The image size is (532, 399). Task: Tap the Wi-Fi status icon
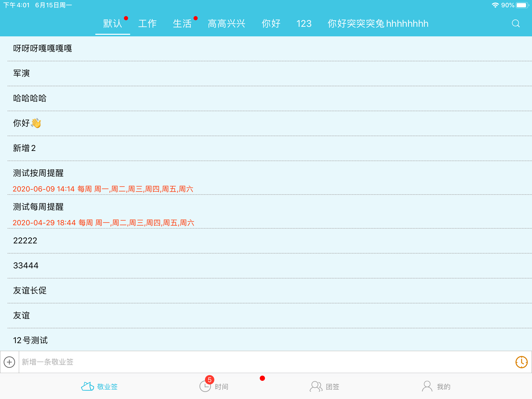point(495,5)
